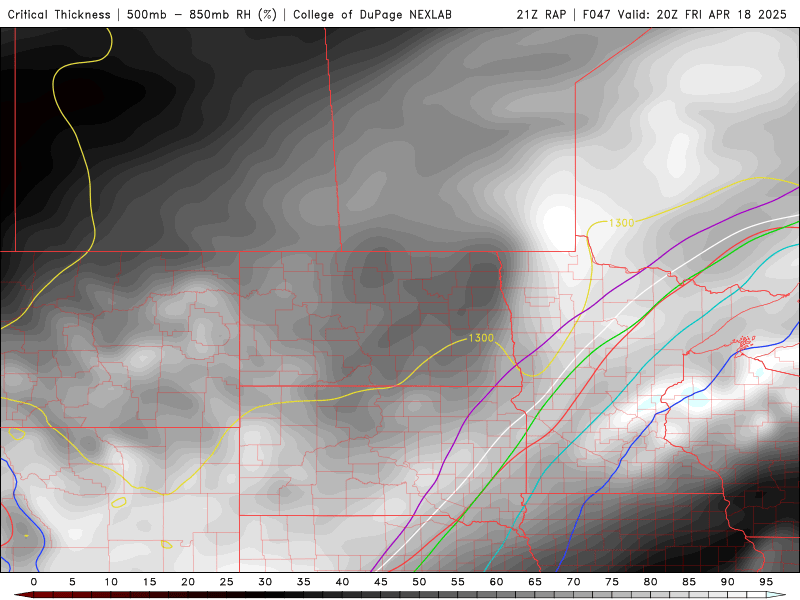This screenshot has height=600, width=800.
Task: Click the "College of DuPage NEXLAB" credit text
Action: pyautogui.click(x=372, y=15)
